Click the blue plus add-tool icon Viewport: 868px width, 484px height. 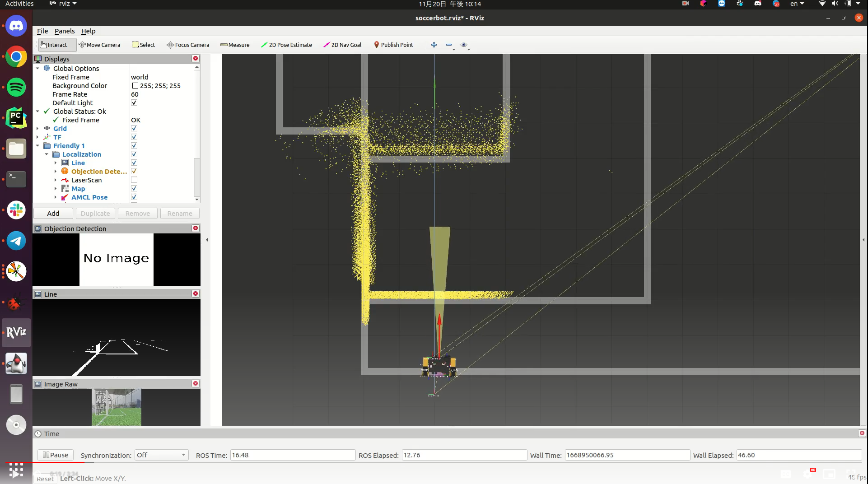434,45
